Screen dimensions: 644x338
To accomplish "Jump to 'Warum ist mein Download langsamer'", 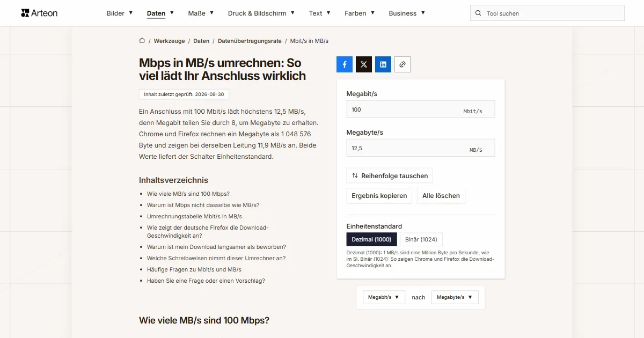I will 216,247.
